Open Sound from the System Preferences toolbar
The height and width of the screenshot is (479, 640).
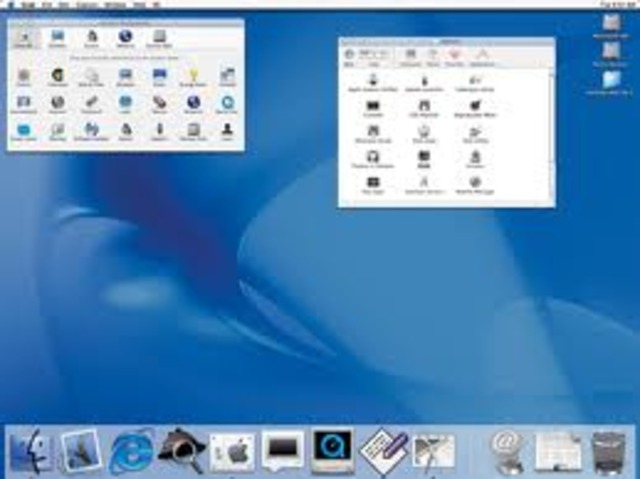coord(92,39)
